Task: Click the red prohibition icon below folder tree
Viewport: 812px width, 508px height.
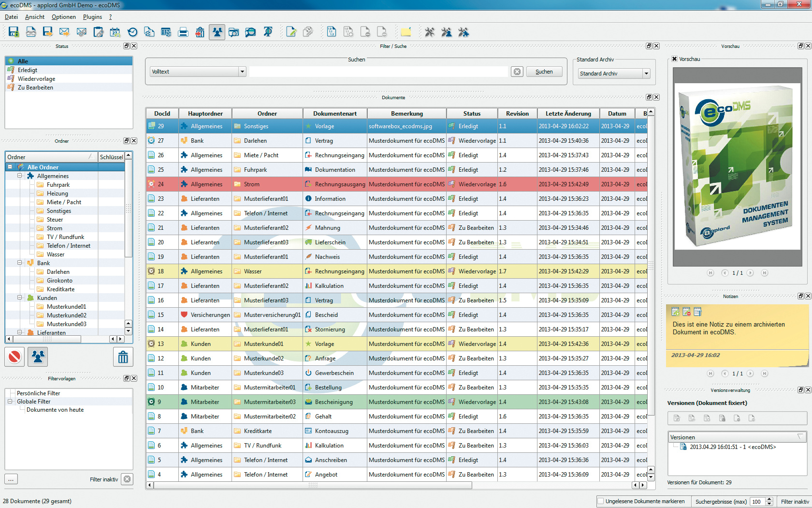Action: 14,357
